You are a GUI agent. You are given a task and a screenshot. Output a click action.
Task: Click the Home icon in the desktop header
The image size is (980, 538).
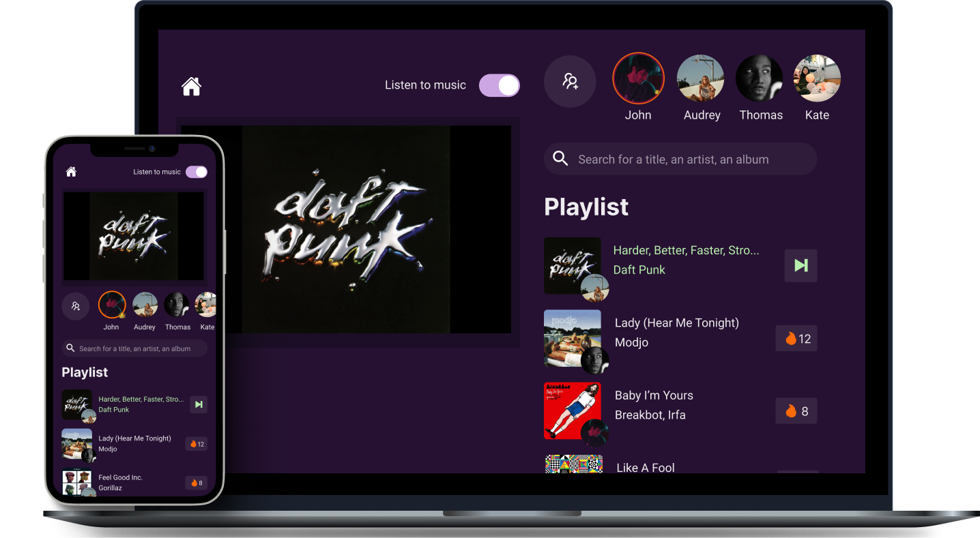click(191, 85)
